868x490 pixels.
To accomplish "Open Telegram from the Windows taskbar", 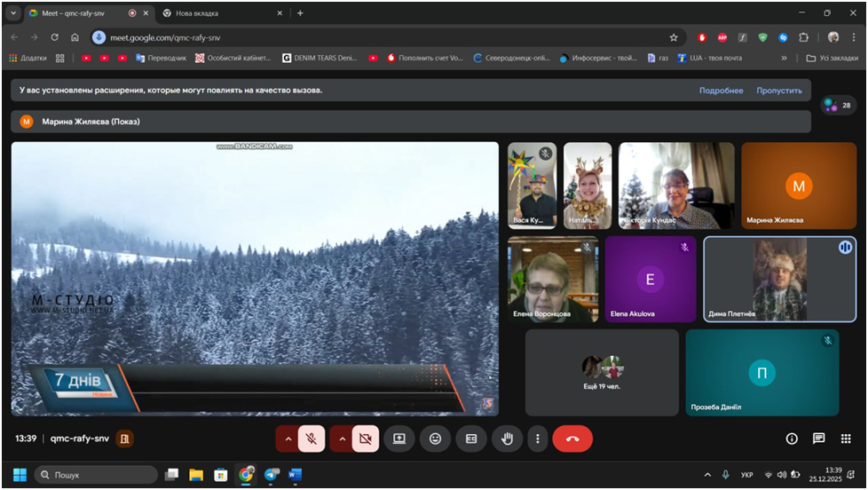I will [x=271, y=475].
